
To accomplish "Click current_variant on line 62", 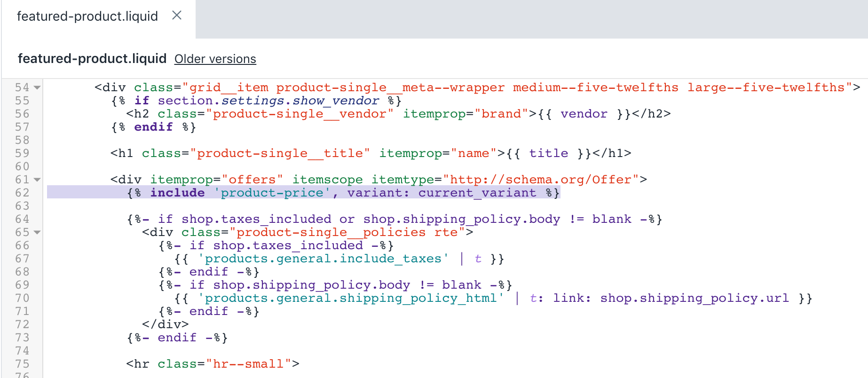I will coord(477,193).
